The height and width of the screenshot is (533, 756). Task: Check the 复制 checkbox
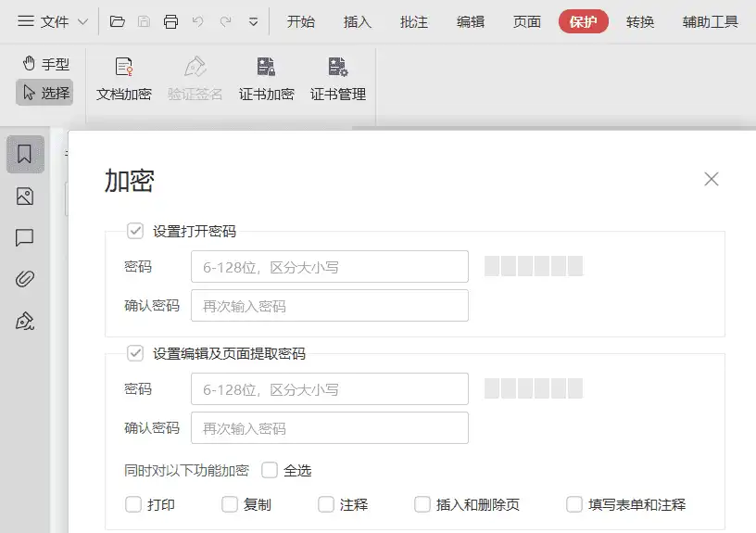[x=230, y=504]
